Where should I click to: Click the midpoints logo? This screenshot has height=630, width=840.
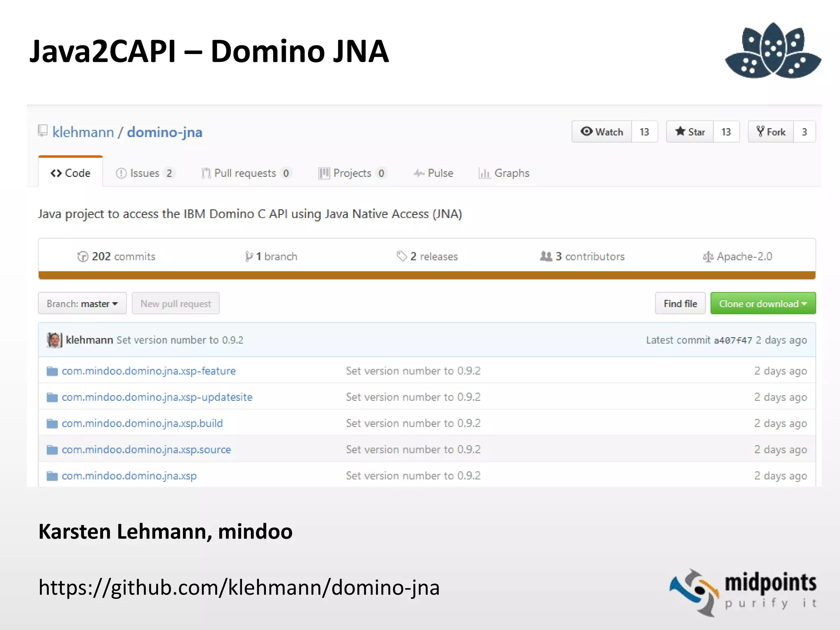coord(743,592)
